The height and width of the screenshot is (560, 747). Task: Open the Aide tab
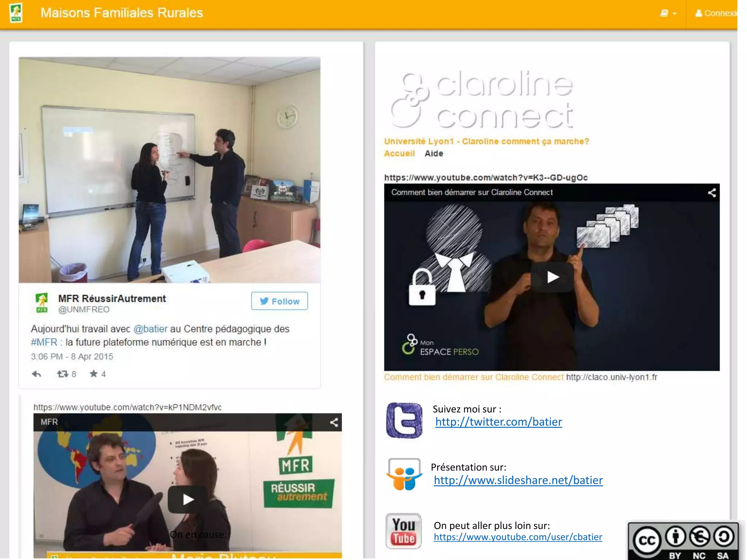pos(434,153)
